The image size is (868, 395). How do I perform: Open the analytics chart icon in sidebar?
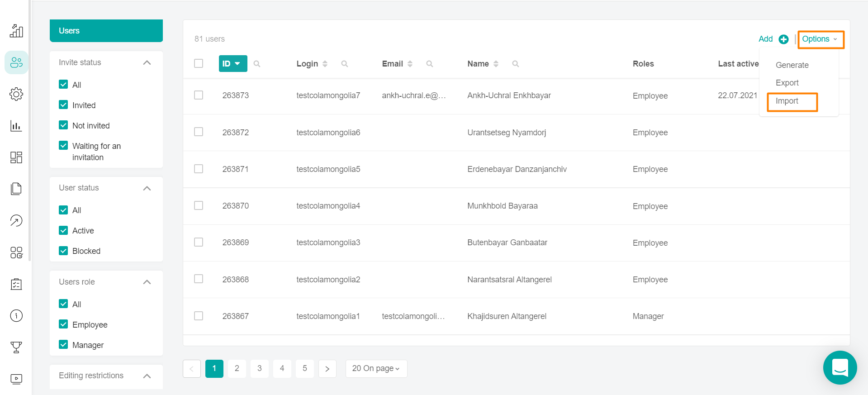pos(16,31)
